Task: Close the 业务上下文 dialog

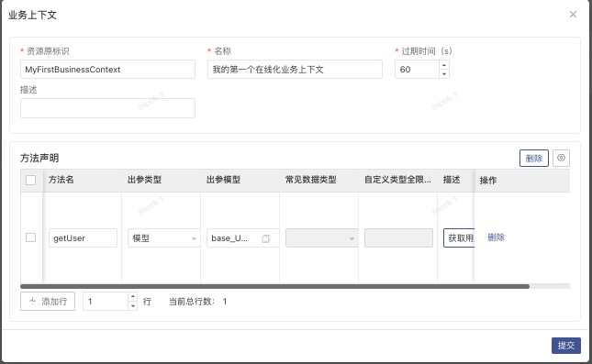Action: (573, 15)
